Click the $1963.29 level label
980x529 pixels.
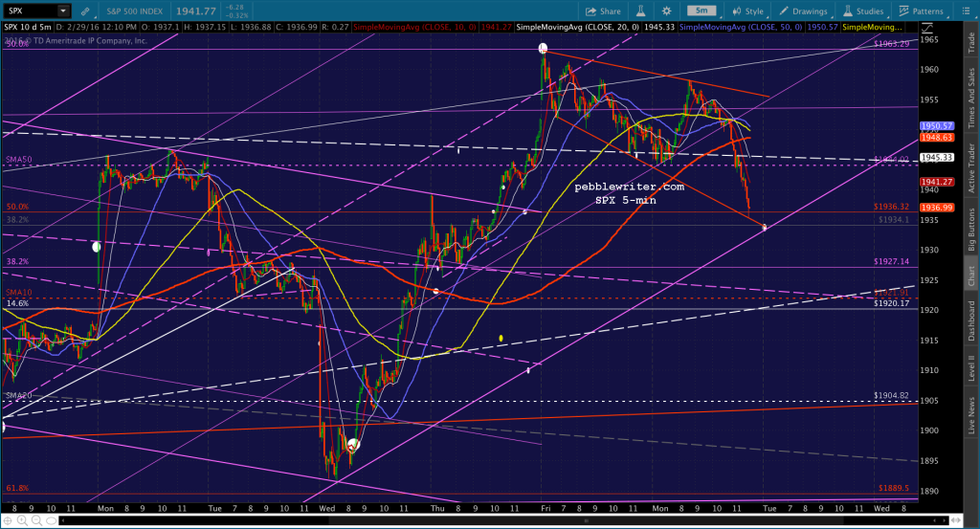click(891, 44)
